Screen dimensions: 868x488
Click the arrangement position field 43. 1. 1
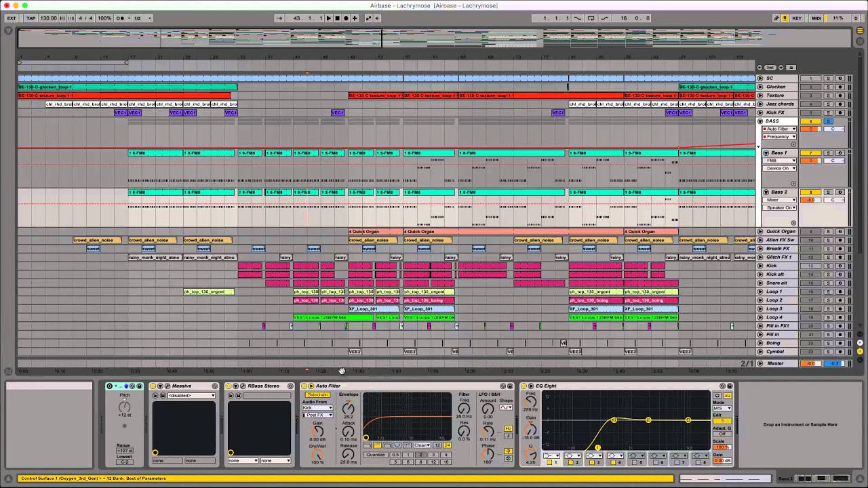pos(306,18)
